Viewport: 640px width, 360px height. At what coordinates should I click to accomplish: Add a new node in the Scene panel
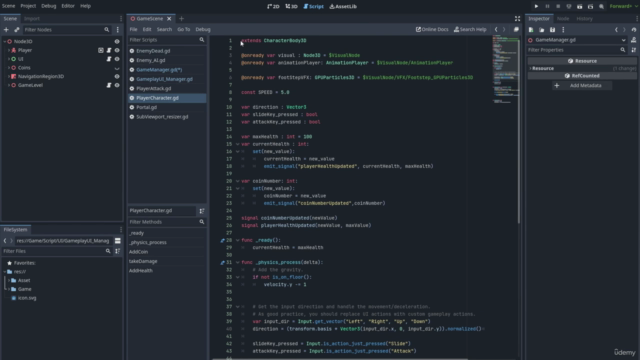pyautogui.click(x=6, y=30)
